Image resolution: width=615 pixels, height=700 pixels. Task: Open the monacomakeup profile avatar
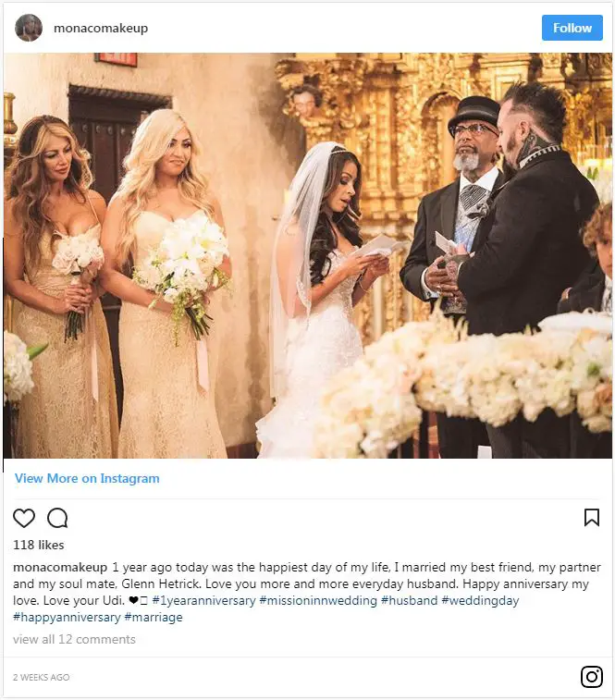pyautogui.click(x=29, y=28)
